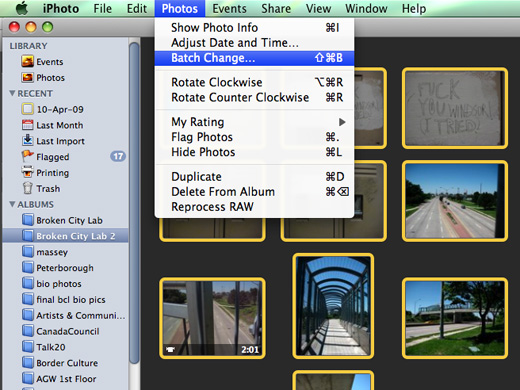Collapse the ALBUMS section triangle
The height and width of the screenshot is (390, 520).
(x=12, y=204)
